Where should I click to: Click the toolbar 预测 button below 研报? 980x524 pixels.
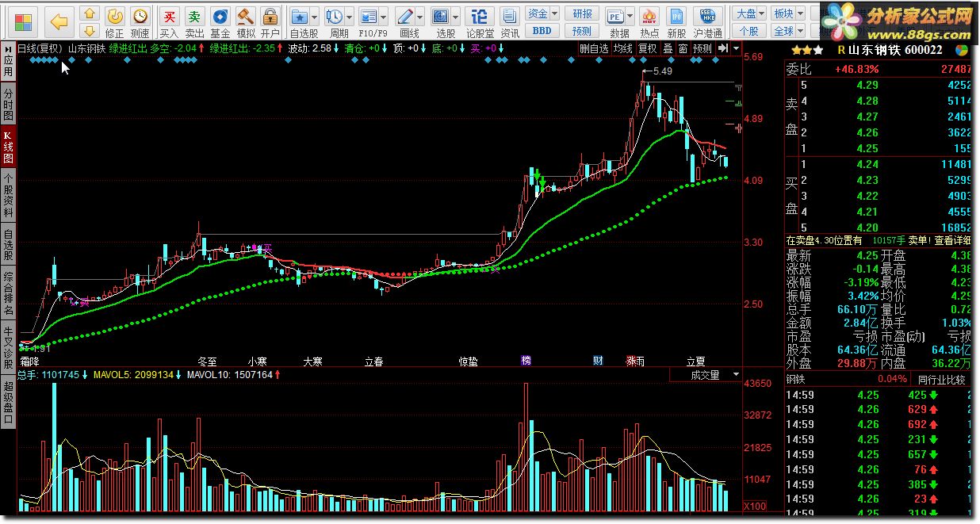coord(582,31)
